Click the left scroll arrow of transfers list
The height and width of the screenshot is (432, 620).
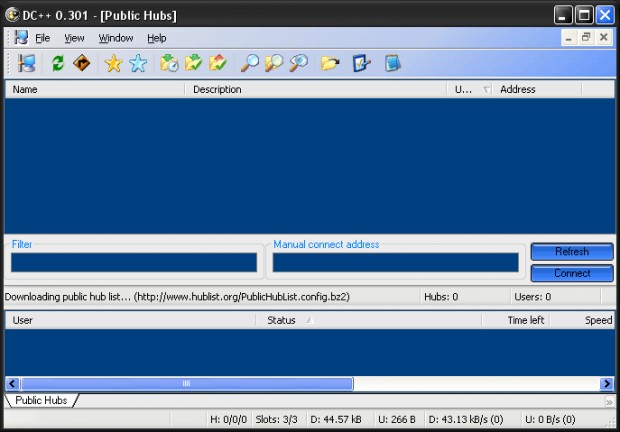click(12, 383)
